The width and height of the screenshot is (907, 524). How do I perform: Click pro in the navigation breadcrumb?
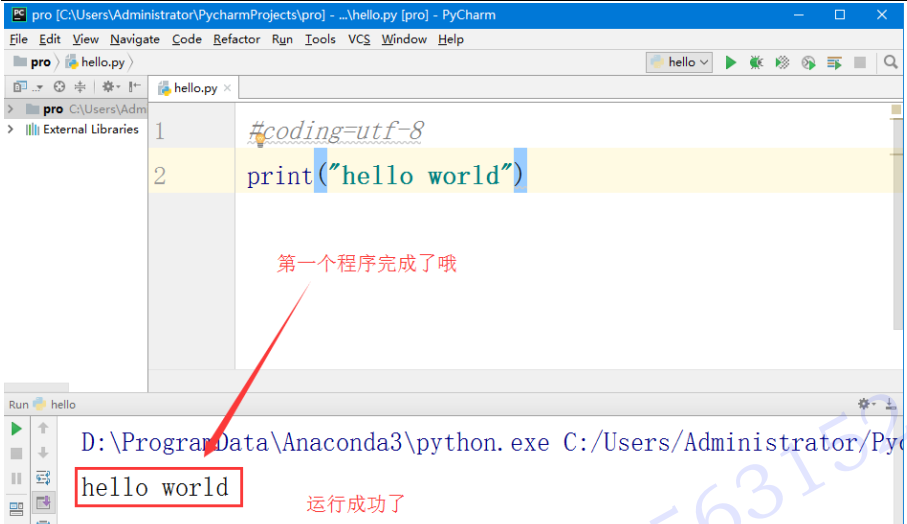(x=33, y=62)
